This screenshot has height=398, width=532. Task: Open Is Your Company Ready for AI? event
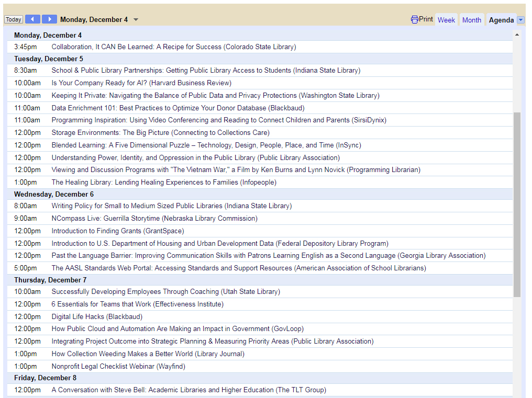pyautogui.click(x=141, y=83)
